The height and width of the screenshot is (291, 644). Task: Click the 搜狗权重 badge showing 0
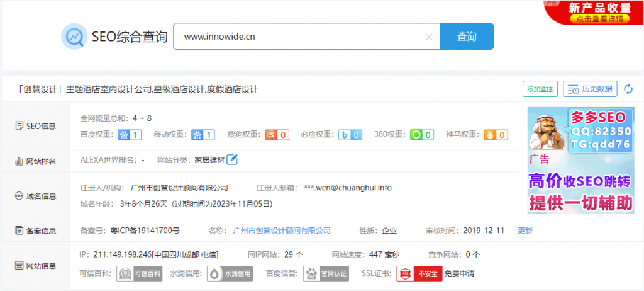point(277,135)
